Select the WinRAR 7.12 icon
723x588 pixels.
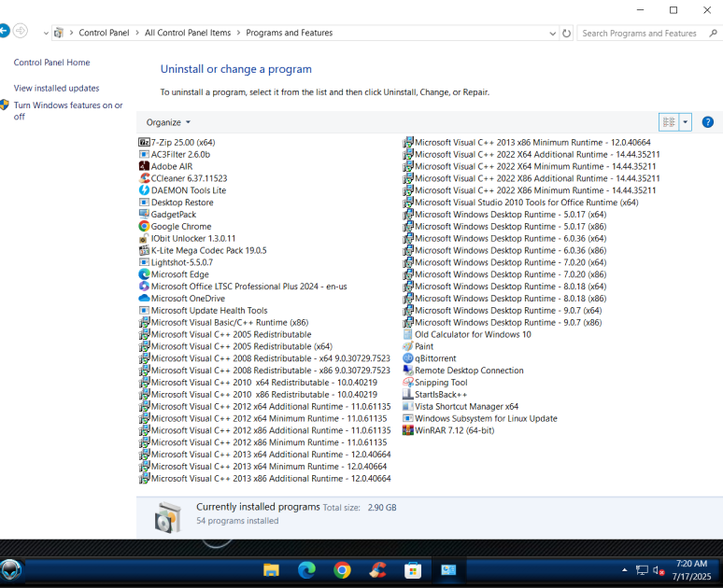[x=408, y=430]
